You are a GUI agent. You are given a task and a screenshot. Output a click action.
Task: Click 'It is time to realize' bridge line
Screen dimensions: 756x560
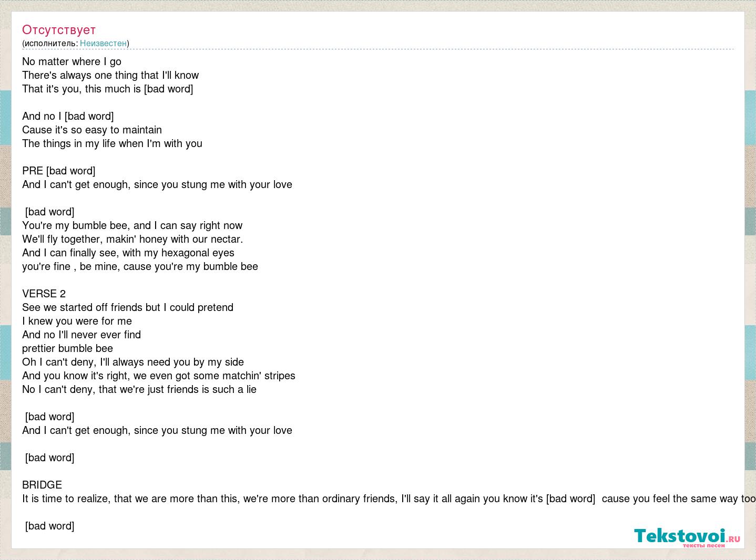(x=389, y=499)
